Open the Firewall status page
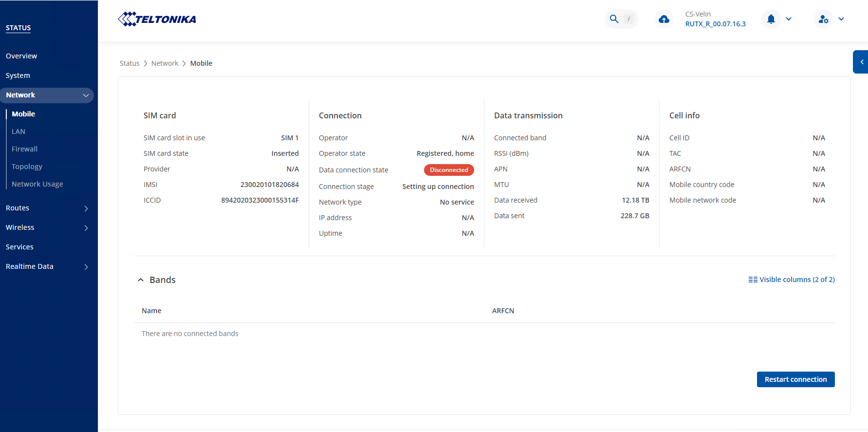Viewport: 868px width, 432px height. click(24, 149)
